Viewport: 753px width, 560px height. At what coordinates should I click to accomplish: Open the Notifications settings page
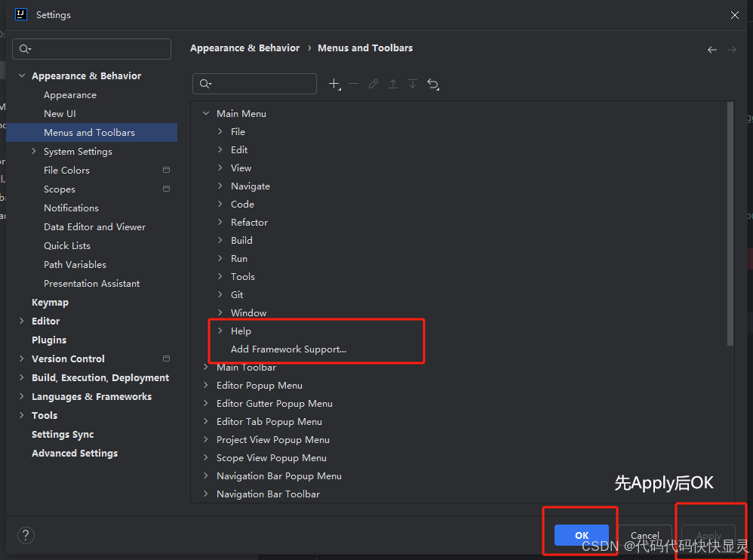[x=71, y=208]
